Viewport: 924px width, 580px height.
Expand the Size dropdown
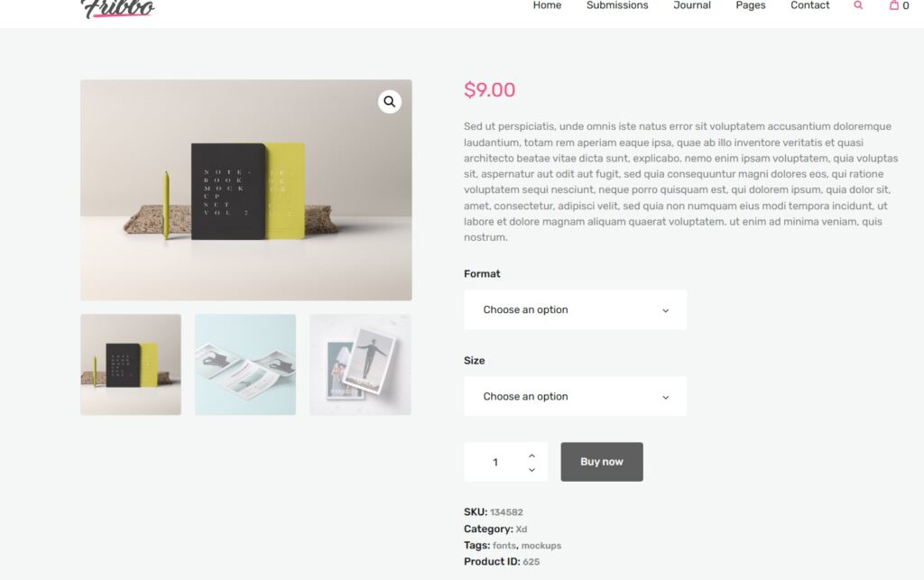[575, 396]
